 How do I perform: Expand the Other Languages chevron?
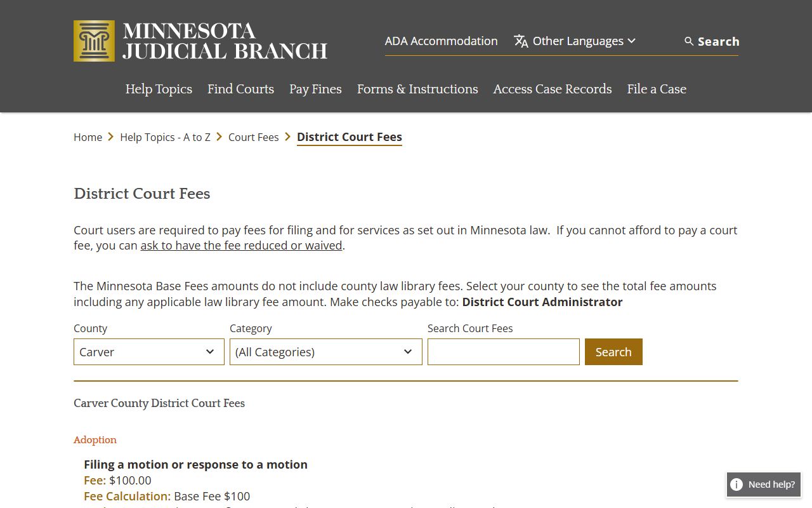(x=632, y=41)
